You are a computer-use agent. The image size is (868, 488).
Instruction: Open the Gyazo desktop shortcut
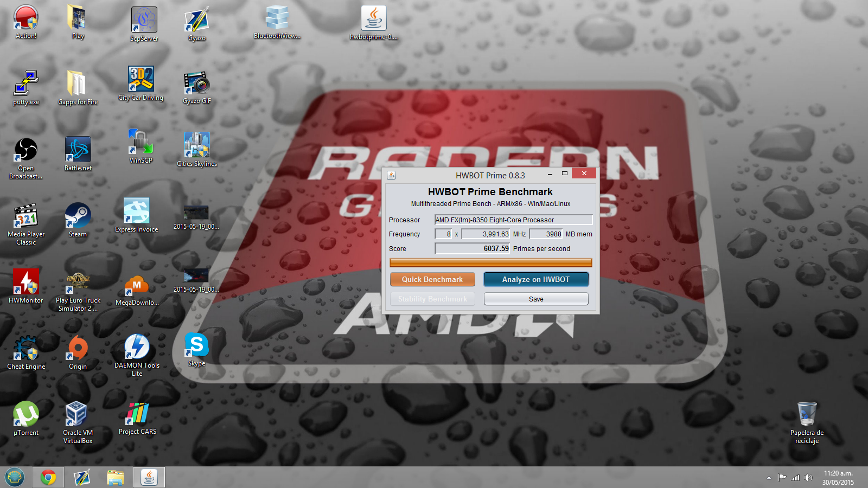point(196,24)
